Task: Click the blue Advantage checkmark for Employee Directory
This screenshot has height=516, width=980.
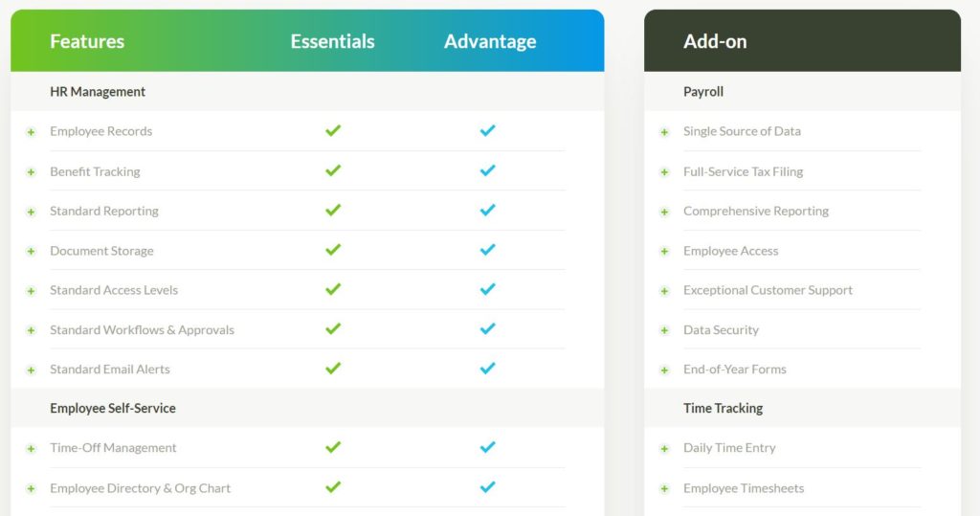Action: (x=487, y=486)
